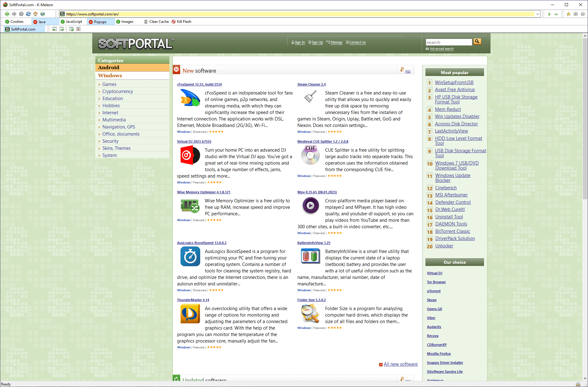Open WinSetupFromUSB in Most popular list
This screenshot has height=387, width=588.
(454, 82)
